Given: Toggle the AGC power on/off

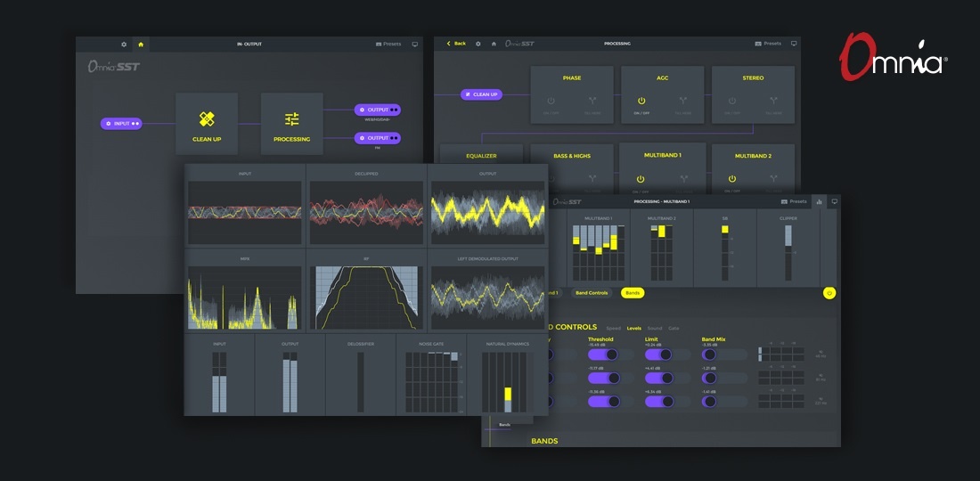Looking at the screenshot, I should tap(641, 101).
